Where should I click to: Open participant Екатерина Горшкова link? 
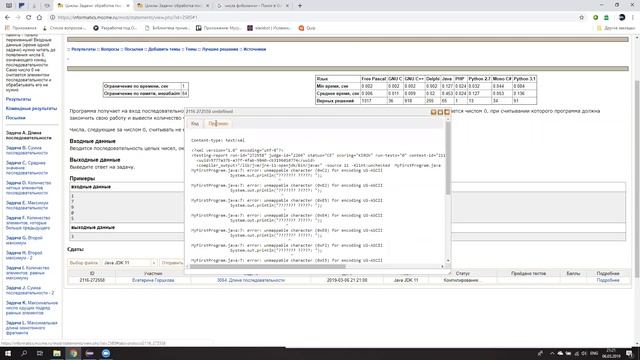(153, 280)
